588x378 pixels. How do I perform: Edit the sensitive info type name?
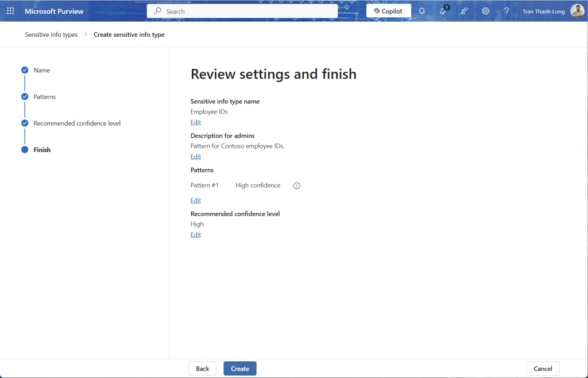196,122
